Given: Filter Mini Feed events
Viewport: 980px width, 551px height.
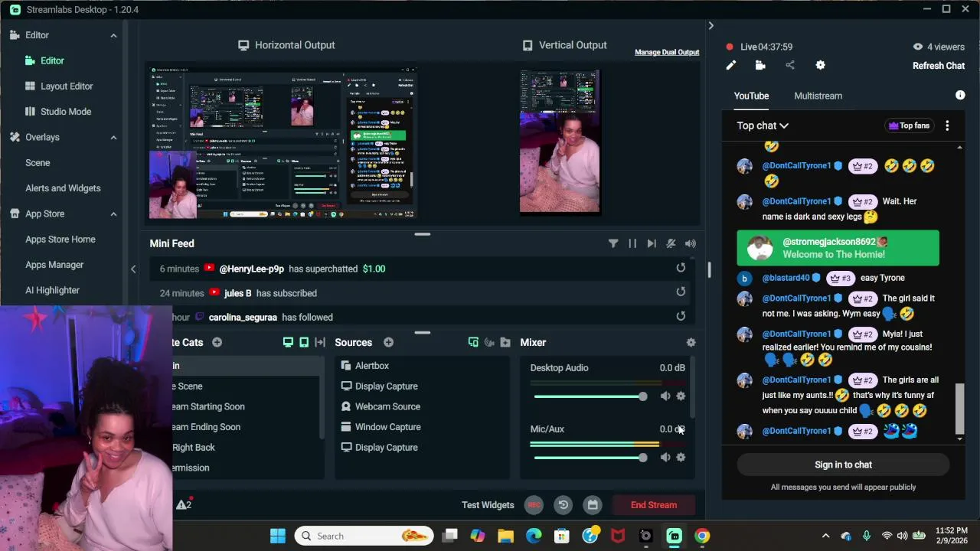Looking at the screenshot, I should tap(613, 243).
